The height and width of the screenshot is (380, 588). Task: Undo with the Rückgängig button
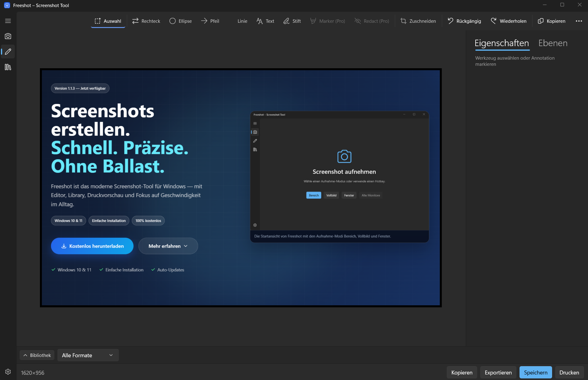tap(464, 21)
